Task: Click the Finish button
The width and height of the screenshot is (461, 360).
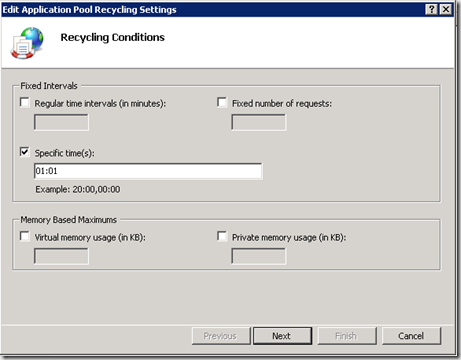Action: coord(347,336)
